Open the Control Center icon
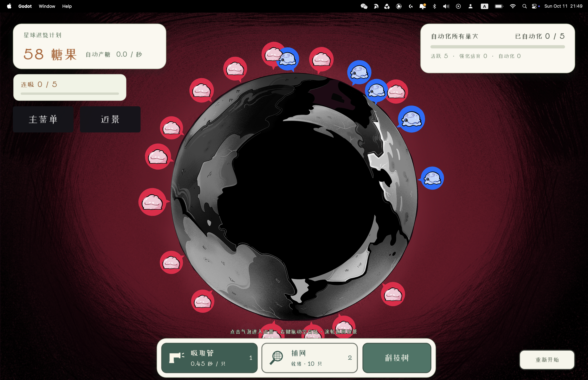The width and height of the screenshot is (588, 380). point(534,6)
